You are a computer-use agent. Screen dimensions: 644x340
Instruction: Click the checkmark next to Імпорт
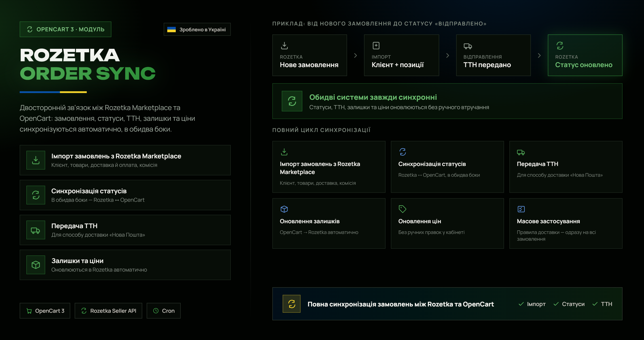(x=521, y=304)
